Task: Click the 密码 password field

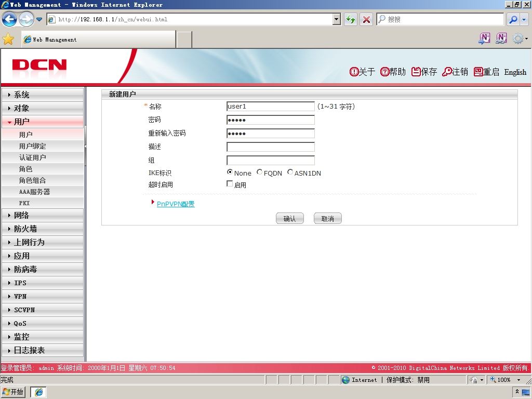Action: tap(270, 120)
